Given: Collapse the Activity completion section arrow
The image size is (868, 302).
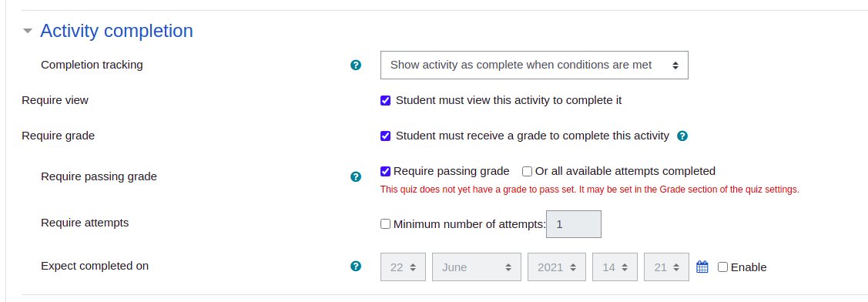Looking at the screenshot, I should coord(28,31).
